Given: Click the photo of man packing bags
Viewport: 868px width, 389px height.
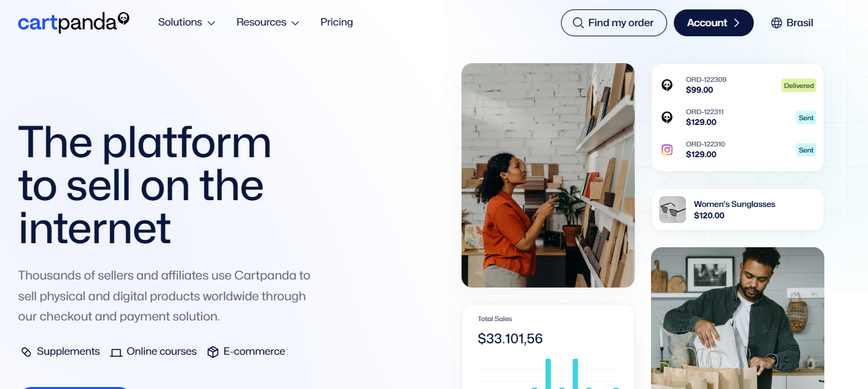Looking at the screenshot, I should pyautogui.click(x=738, y=318).
